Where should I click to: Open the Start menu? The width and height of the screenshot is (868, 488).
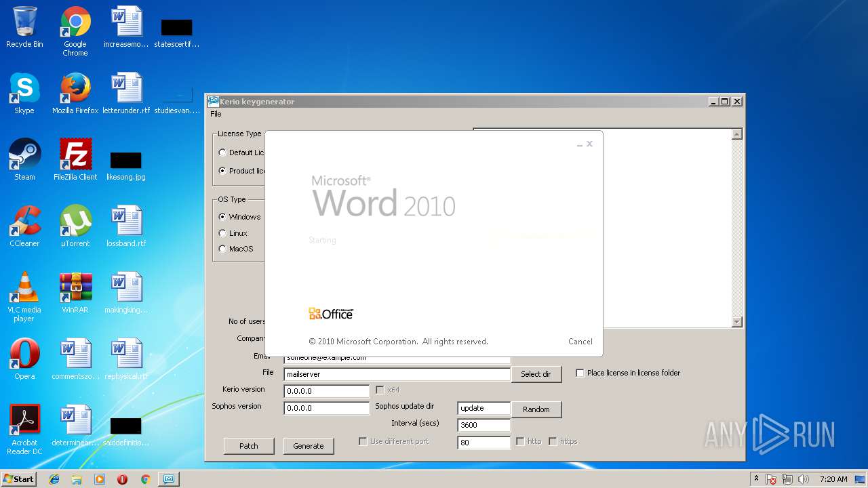pos(18,479)
